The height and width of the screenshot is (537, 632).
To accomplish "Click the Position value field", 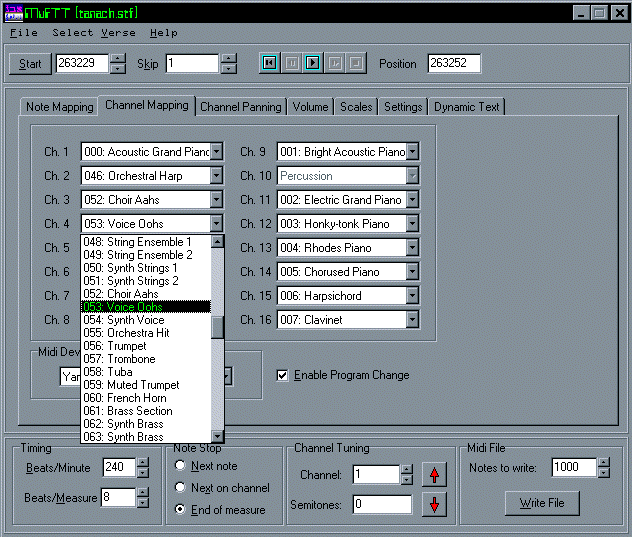I will point(454,63).
